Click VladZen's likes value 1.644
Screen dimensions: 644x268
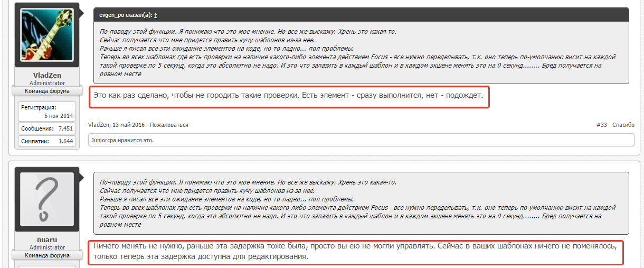click(x=65, y=141)
